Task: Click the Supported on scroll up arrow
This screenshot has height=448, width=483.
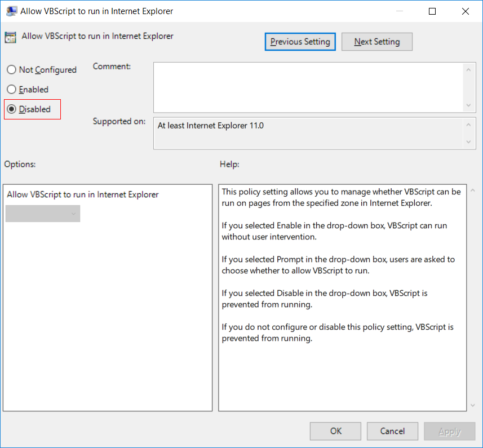Action: pos(468,125)
